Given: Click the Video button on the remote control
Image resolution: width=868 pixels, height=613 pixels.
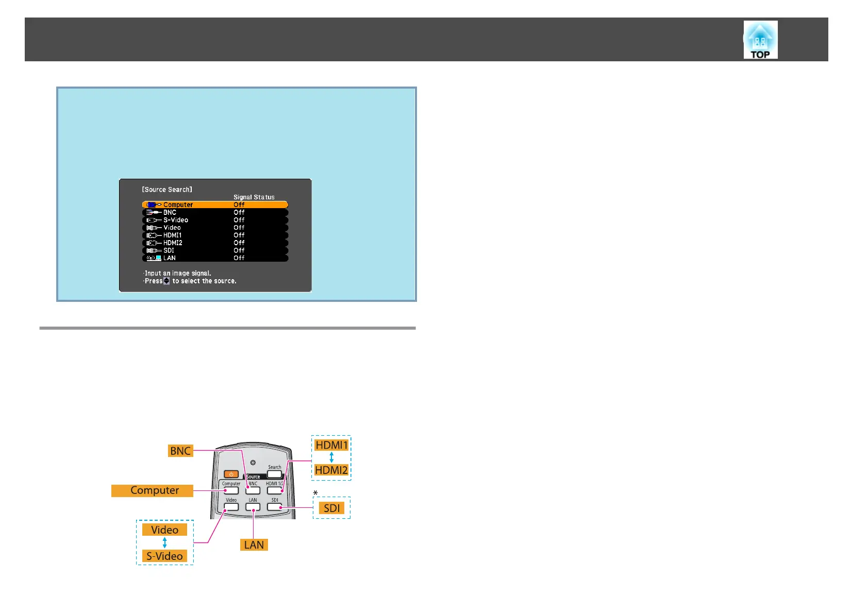Looking at the screenshot, I should tap(231, 507).
